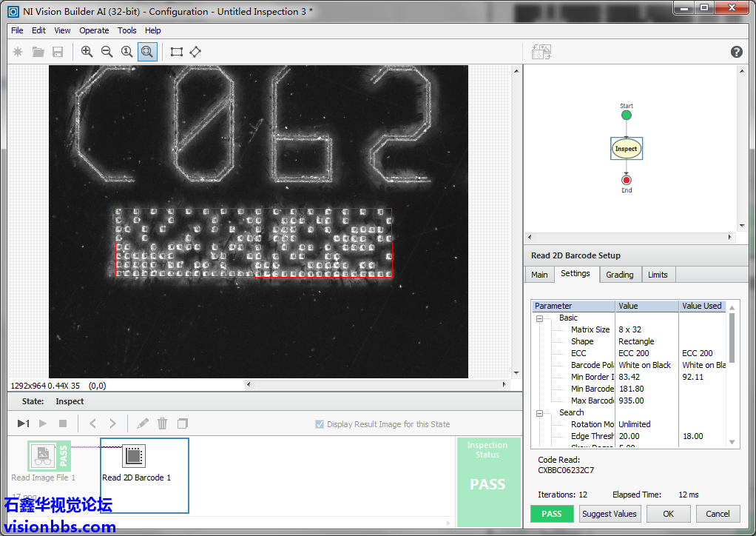
Task: Select the rotated rectangle ROI tool
Action: [x=195, y=52]
